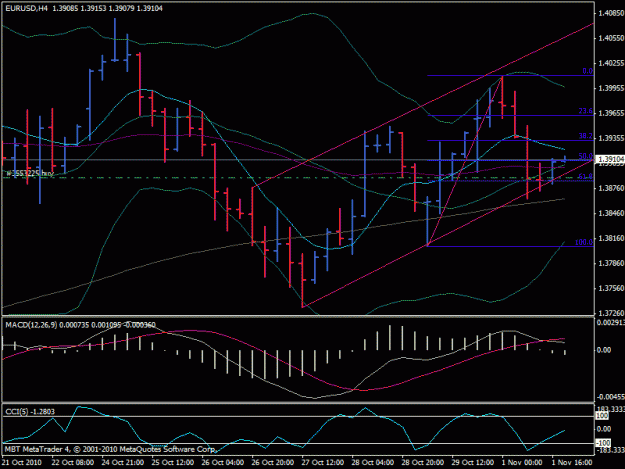Viewport: 625px width, 469px height.
Task: Click the 1.38460 price axis label
Action: pyautogui.click(x=611, y=213)
